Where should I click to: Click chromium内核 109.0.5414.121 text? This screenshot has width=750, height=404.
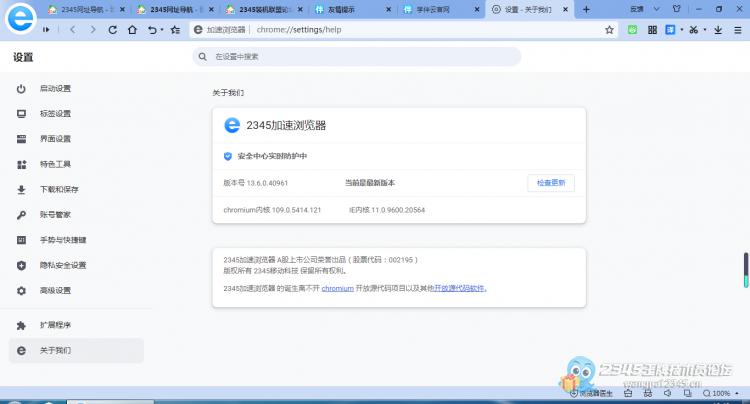pos(272,210)
